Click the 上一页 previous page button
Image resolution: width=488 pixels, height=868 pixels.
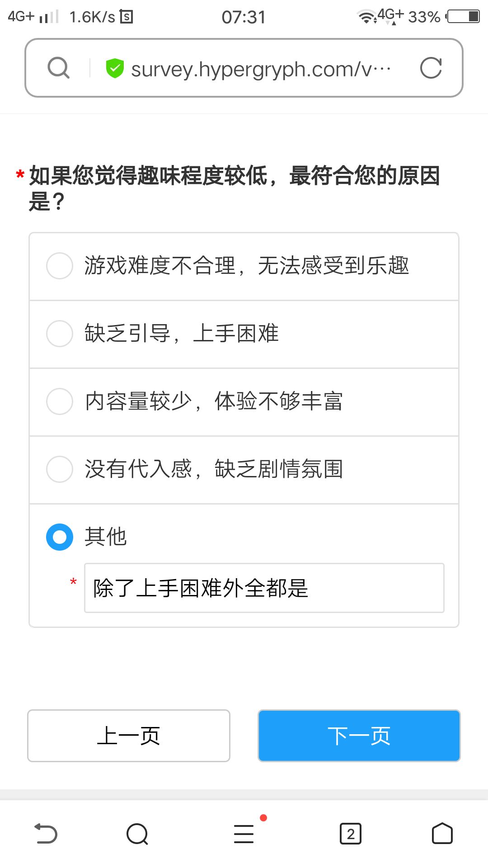coord(129,736)
